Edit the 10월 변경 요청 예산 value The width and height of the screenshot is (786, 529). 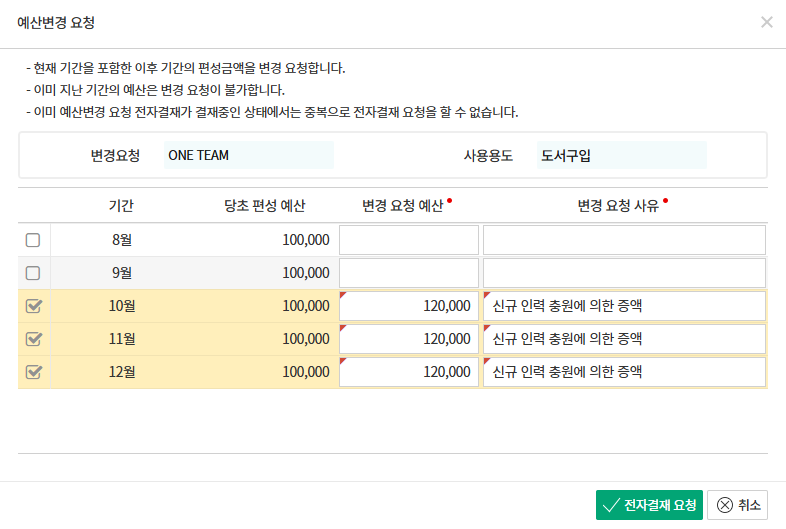click(x=409, y=306)
